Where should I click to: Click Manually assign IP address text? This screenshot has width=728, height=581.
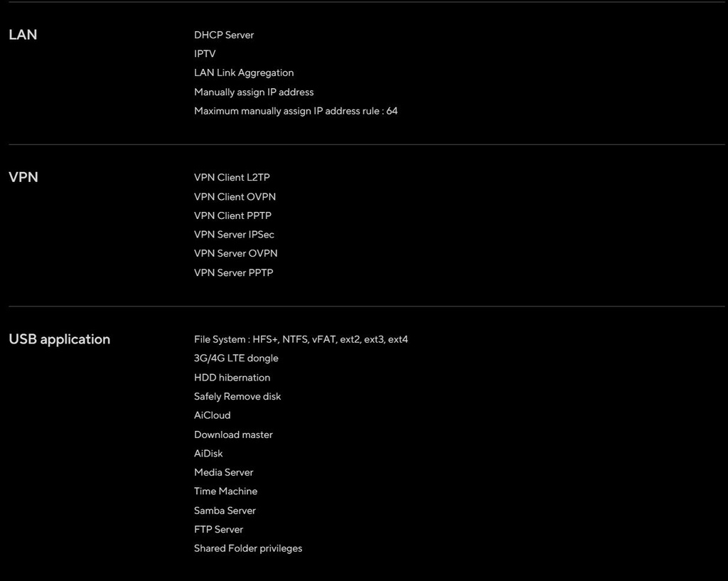pos(254,92)
